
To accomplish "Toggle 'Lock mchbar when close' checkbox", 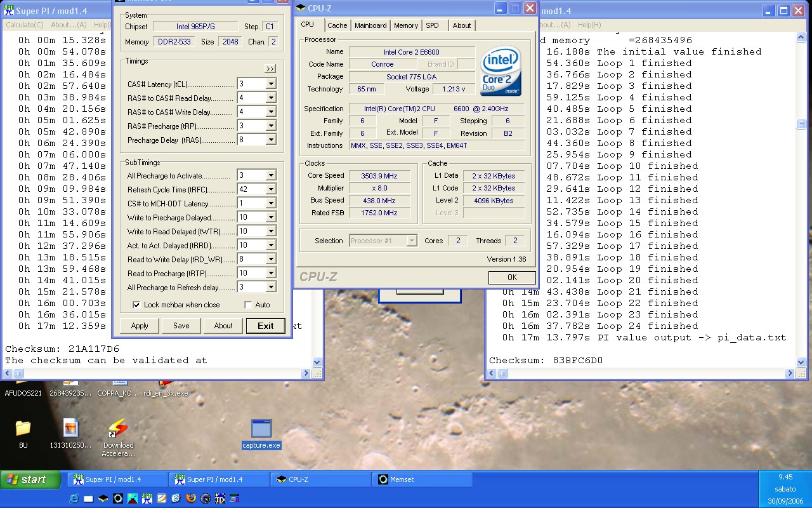I will tap(136, 305).
